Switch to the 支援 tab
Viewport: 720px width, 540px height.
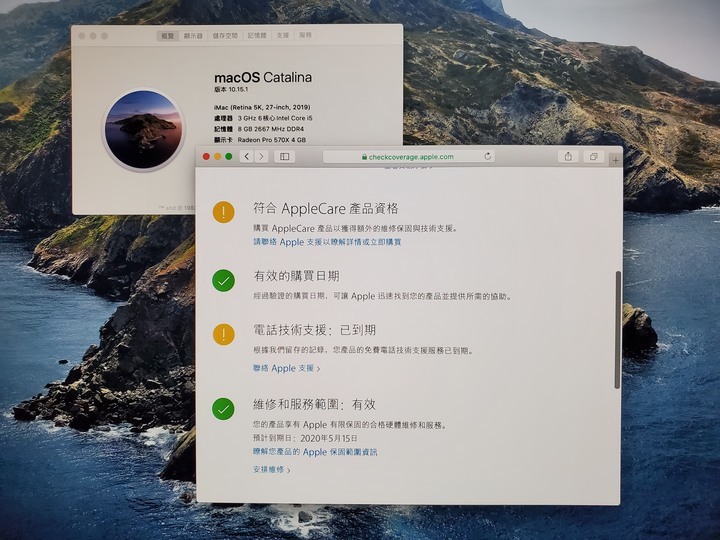coord(283,35)
